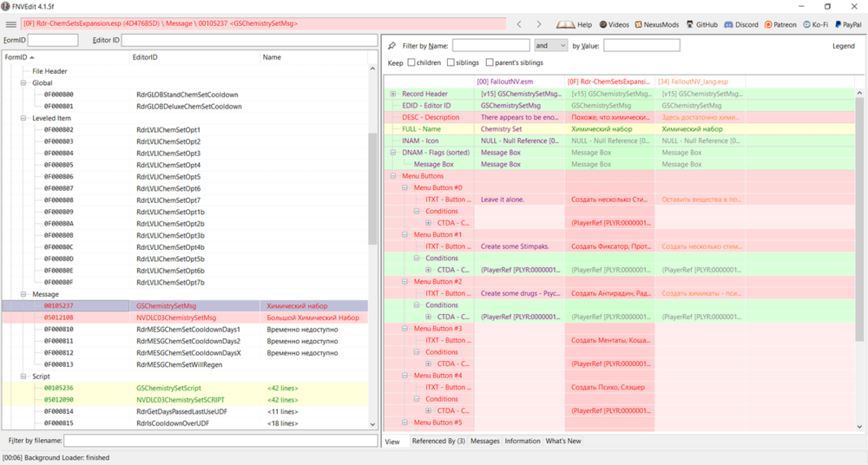Click the 'Create some Stimpaks.' cell

(x=519, y=246)
